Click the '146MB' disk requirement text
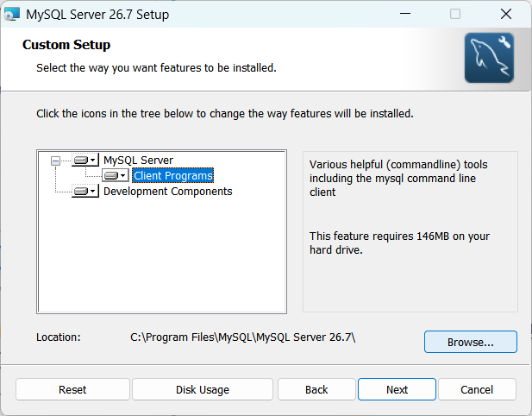Image resolution: width=532 pixels, height=416 pixels. (x=433, y=236)
